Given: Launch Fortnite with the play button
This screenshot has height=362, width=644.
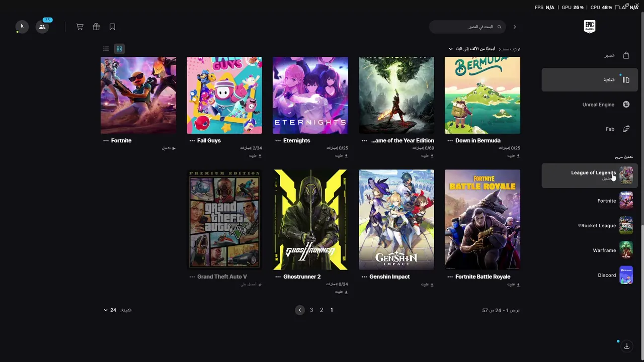Looking at the screenshot, I should pyautogui.click(x=169, y=148).
